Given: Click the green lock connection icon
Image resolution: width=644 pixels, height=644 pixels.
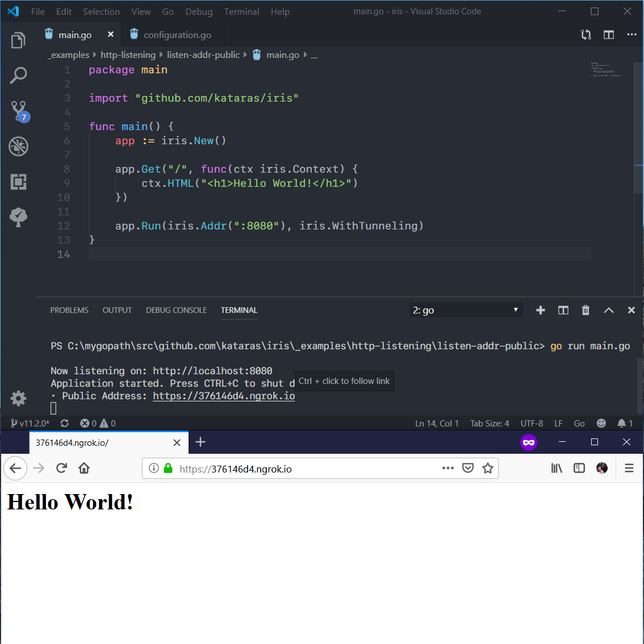Looking at the screenshot, I should (168, 468).
